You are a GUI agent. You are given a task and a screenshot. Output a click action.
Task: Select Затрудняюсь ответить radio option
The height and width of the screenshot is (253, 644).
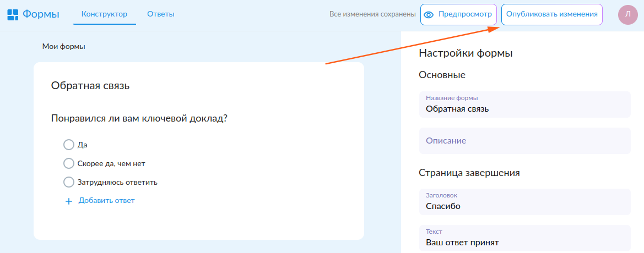pos(69,182)
